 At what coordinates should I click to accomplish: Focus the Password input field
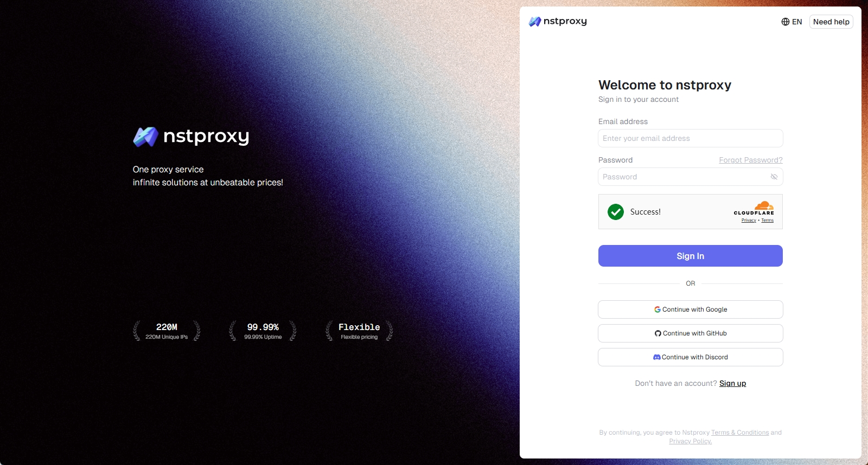point(690,177)
